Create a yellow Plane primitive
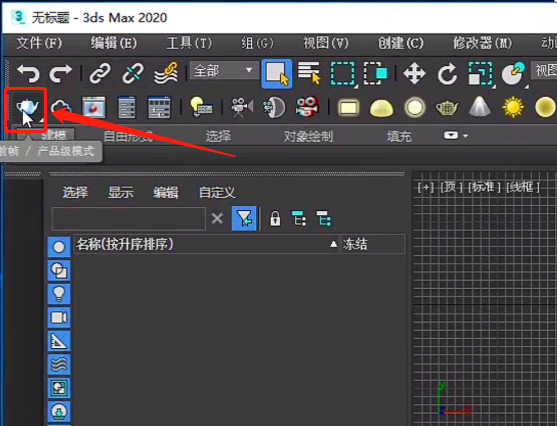 (348, 108)
